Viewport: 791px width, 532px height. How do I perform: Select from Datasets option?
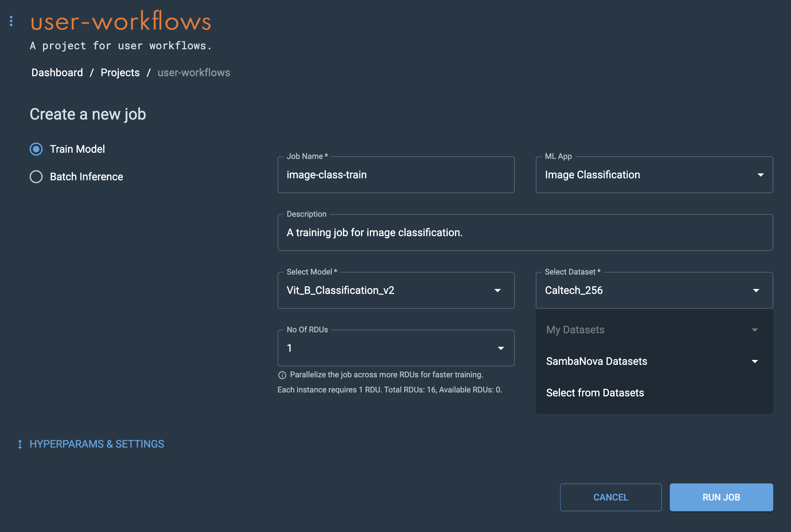tap(595, 392)
